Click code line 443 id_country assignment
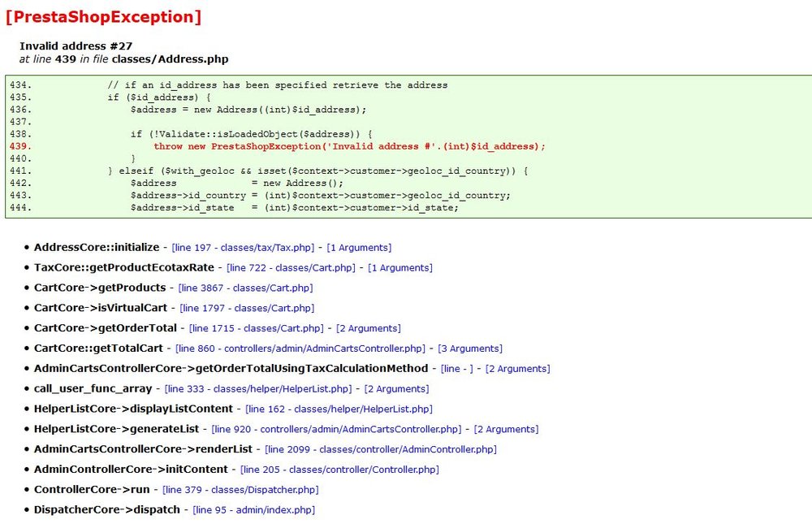812x524 pixels. 321,196
